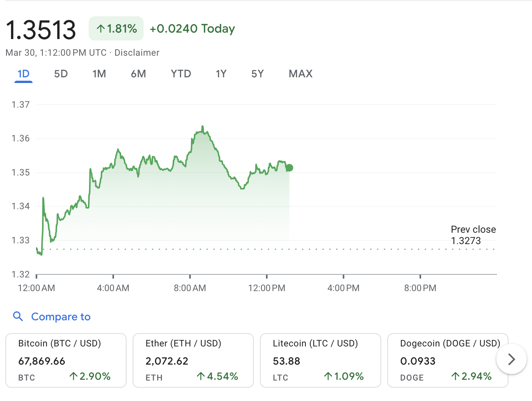
Task: Open the Disclaimer link
Action: 137,53
